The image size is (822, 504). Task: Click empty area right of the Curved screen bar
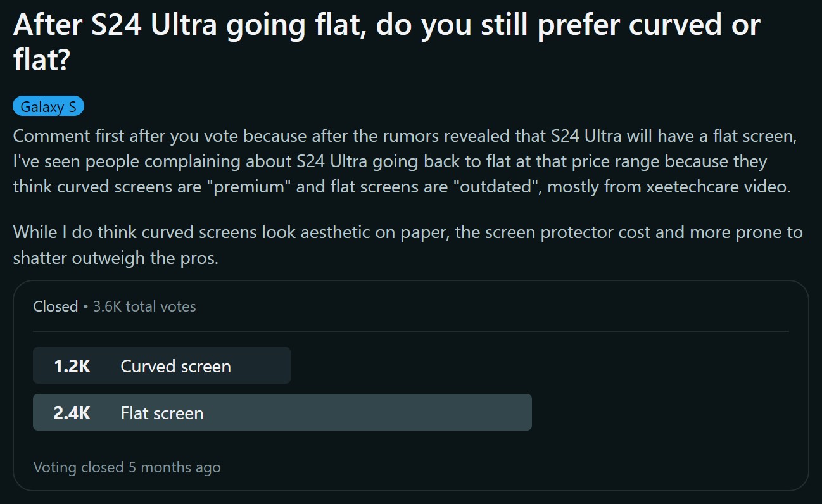click(538, 365)
